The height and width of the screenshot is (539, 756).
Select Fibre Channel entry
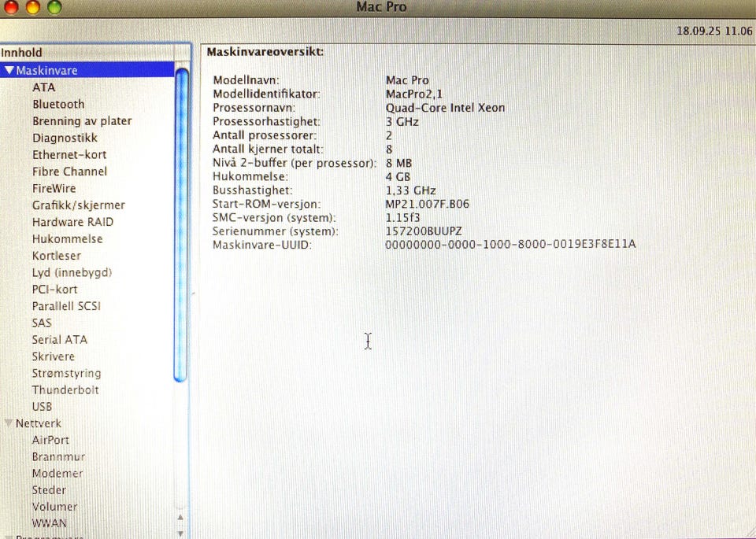click(x=69, y=172)
